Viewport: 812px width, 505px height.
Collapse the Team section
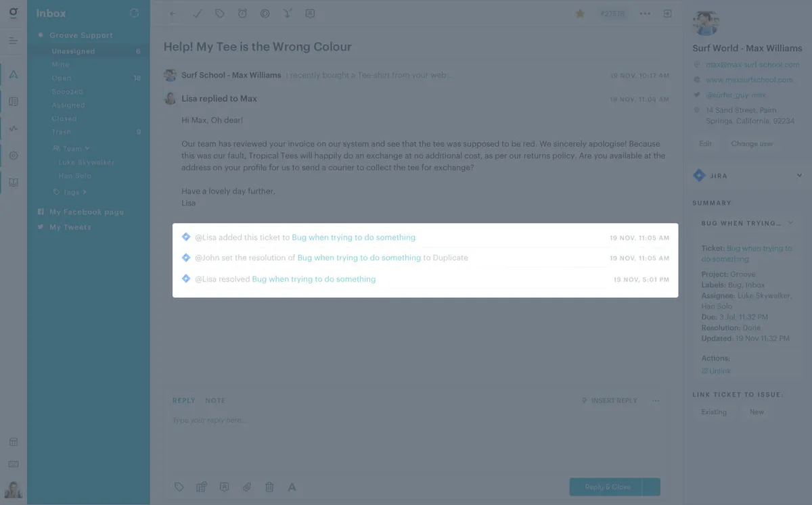click(71, 149)
